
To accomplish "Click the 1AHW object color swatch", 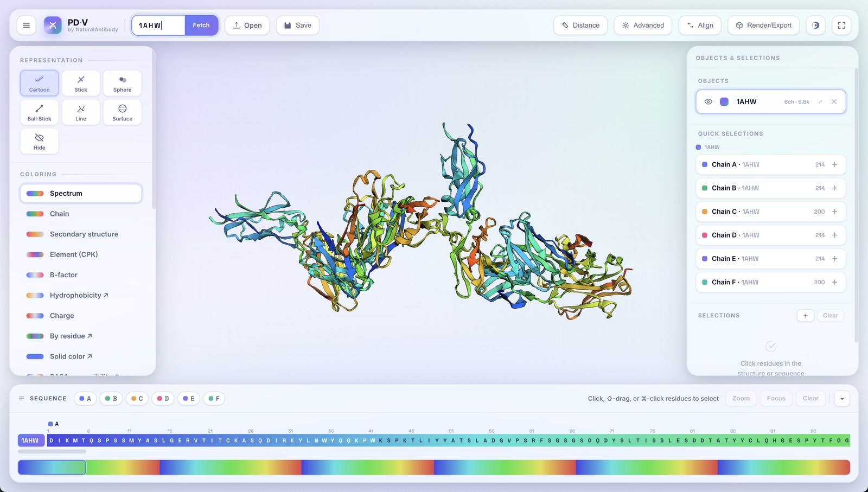I will (x=724, y=101).
